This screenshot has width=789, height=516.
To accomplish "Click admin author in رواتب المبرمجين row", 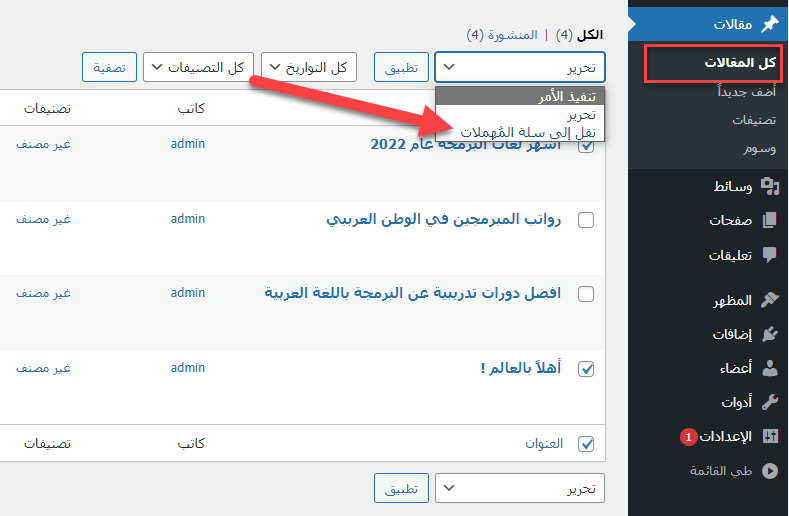I will coord(188,218).
